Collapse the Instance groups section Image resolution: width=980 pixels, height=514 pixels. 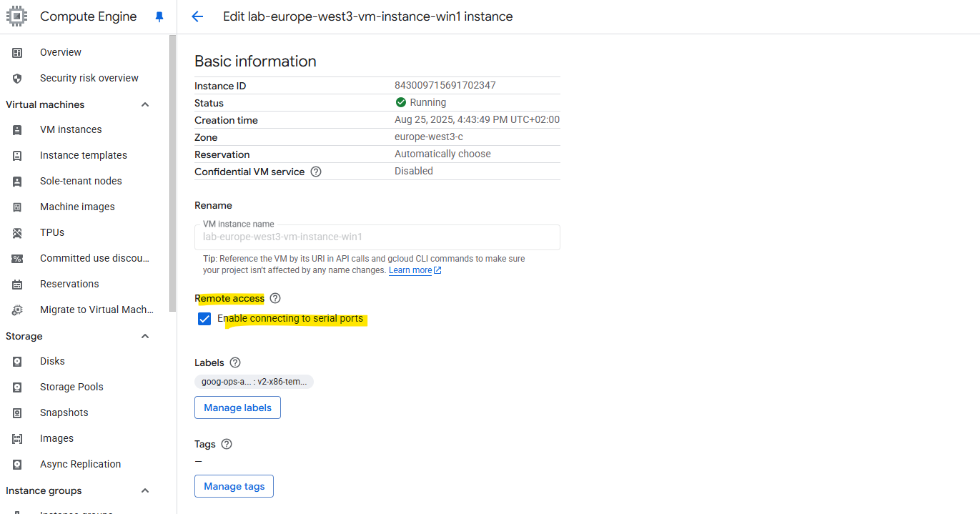(145, 490)
